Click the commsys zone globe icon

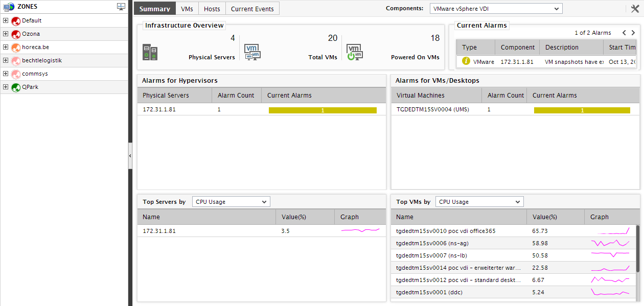(15, 74)
